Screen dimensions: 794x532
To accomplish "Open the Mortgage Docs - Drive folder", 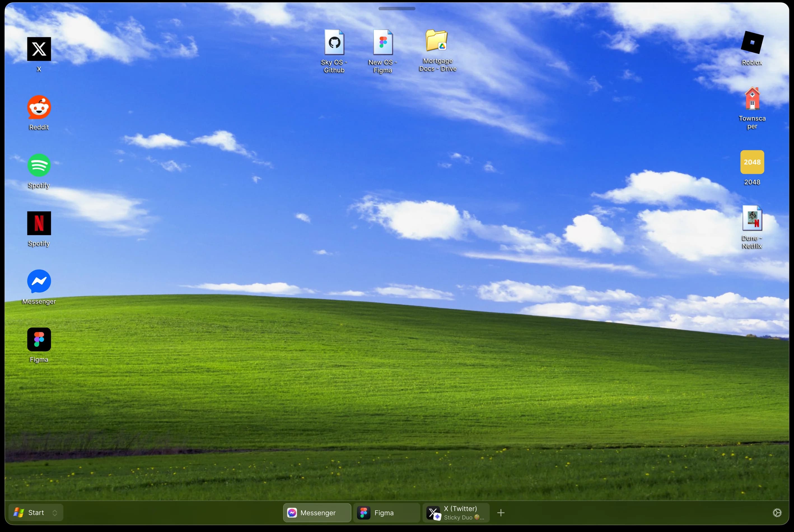I will [x=437, y=43].
